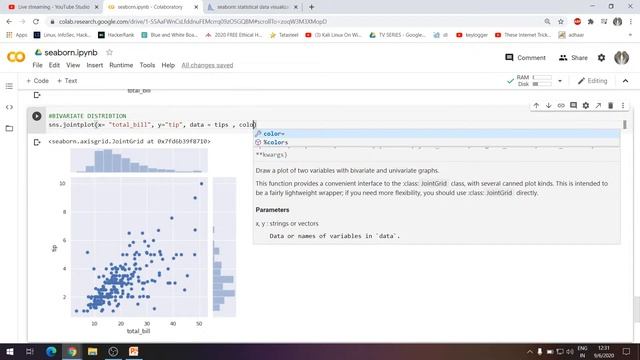The height and width of the screenshot is (360, 640).
Task: Open the Windows notification center
Action: [x=626, y=351]
